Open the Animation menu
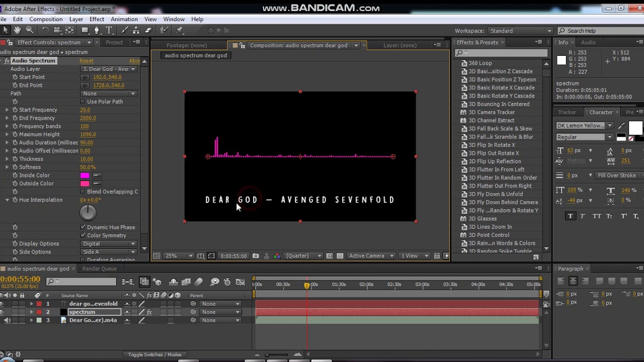 click(x=124, y=19)
